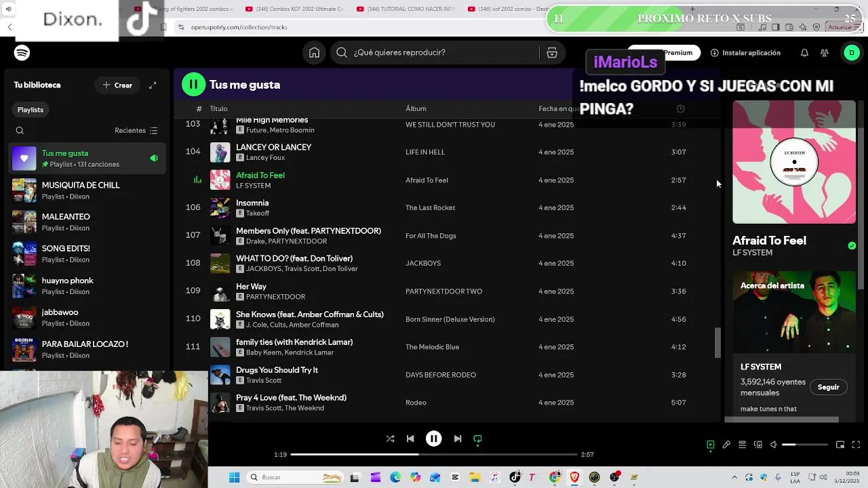The height and width of the screenshot is (488, 868).
Task: Open the Windows Start button
Action: pos(234,477)
